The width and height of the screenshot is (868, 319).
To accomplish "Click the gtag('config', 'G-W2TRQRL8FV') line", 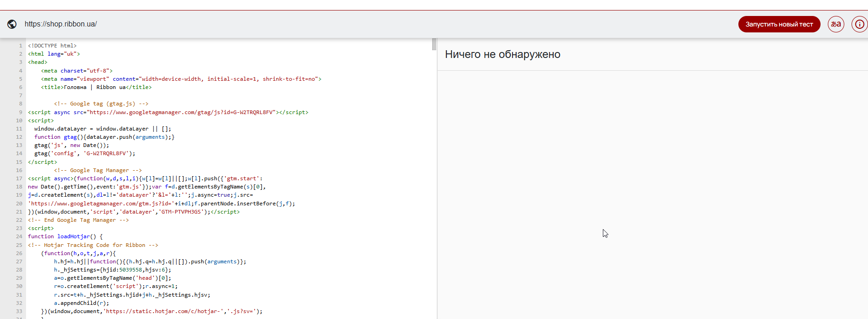I will point(85,153).
